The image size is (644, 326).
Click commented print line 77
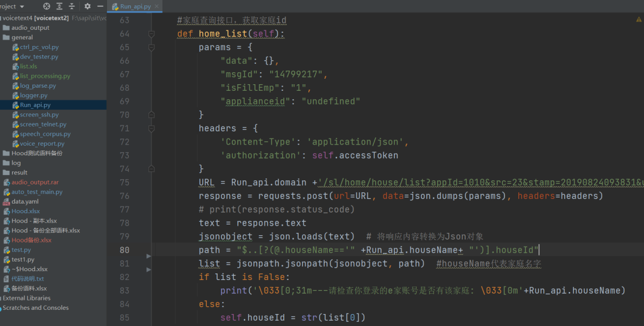[277, 209]
